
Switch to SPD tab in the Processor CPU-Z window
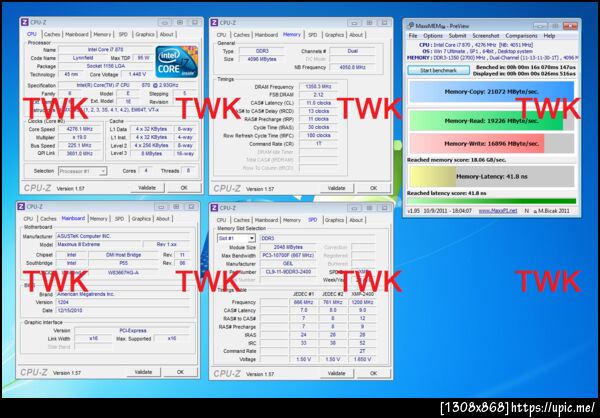pos(123,34)
